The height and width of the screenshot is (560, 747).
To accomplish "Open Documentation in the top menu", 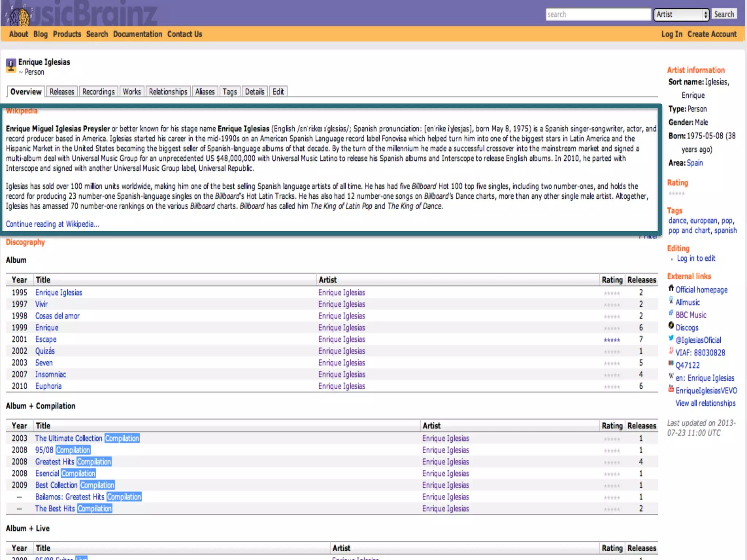I will [x=138, y=34].
